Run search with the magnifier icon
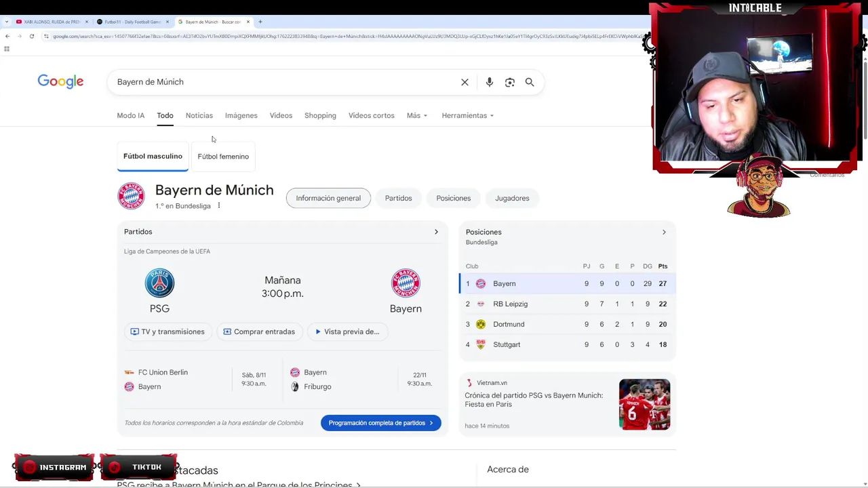 pos(530,82)
